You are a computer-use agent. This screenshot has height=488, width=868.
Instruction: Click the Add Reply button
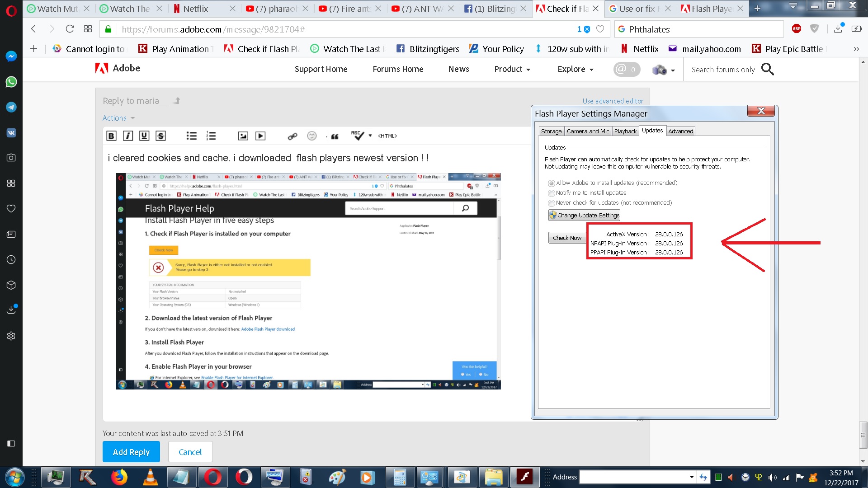131,452
